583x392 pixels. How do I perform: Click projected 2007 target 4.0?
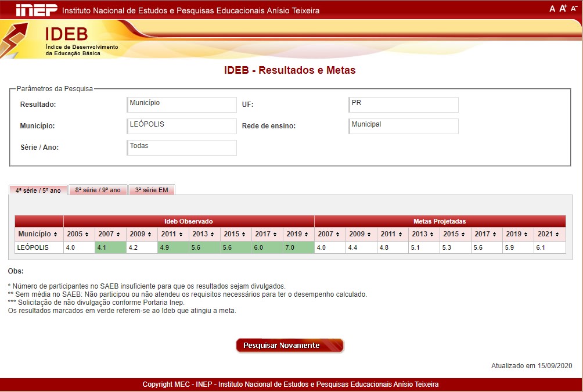330,247
